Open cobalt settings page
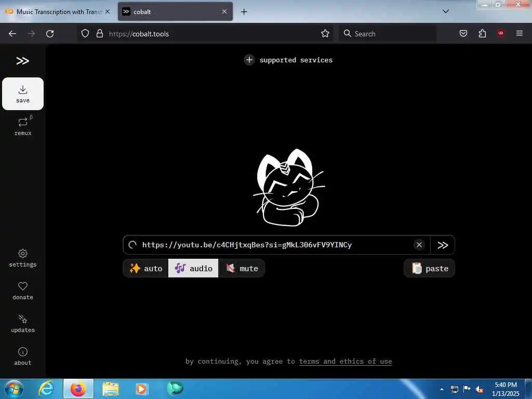 point(23,258)
